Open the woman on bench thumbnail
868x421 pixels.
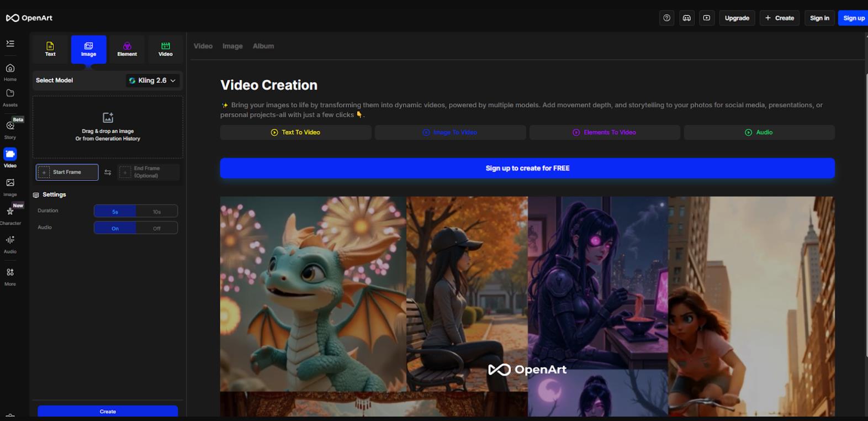(467, 294)
